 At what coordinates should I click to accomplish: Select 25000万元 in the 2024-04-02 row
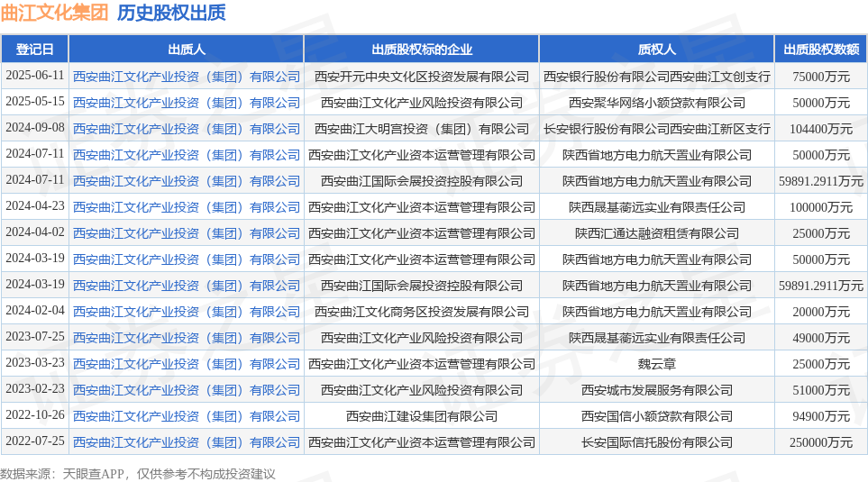pos(821,233)
